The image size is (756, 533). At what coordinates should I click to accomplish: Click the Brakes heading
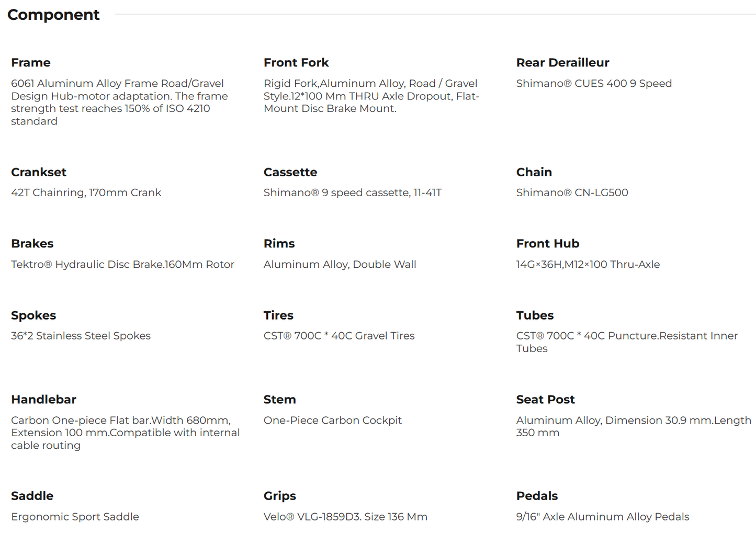(32, 244)
